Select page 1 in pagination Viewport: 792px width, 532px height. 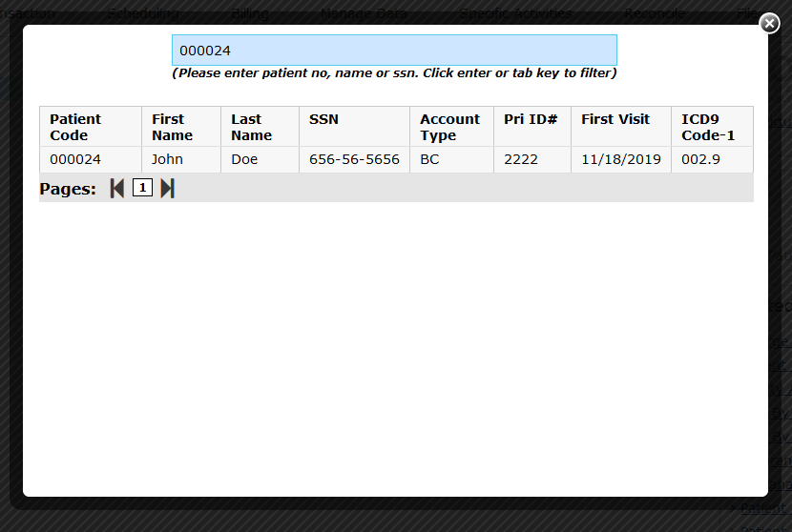[142, 189]
